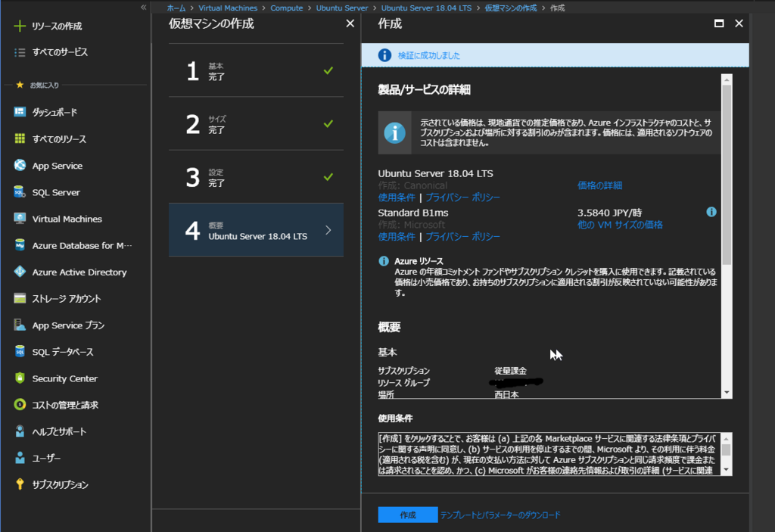Click the blue Create button
This screenshot has width=775, height=532.
click(x=408, y=515)
